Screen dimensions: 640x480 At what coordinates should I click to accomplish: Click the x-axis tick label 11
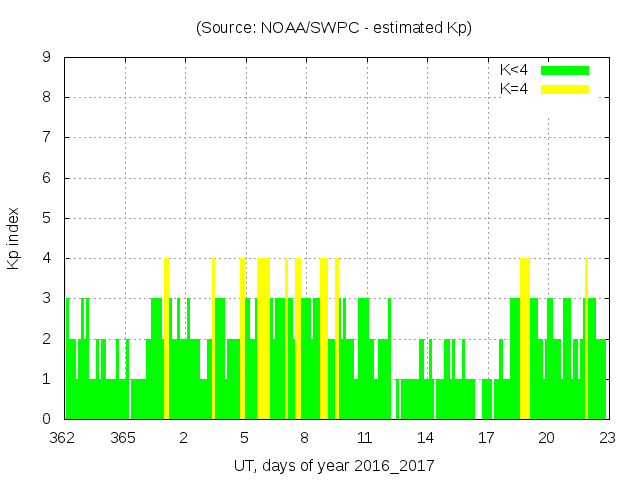365,438
